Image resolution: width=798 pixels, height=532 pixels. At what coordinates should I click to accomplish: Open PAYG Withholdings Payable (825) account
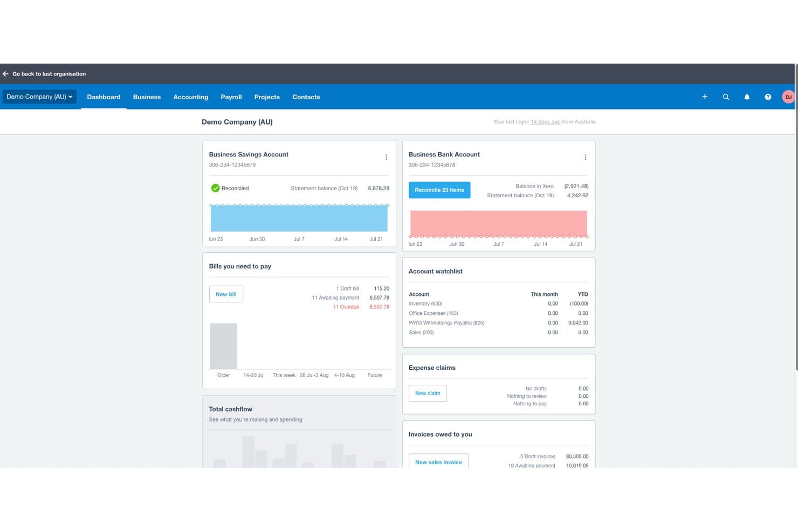point(446,323)
